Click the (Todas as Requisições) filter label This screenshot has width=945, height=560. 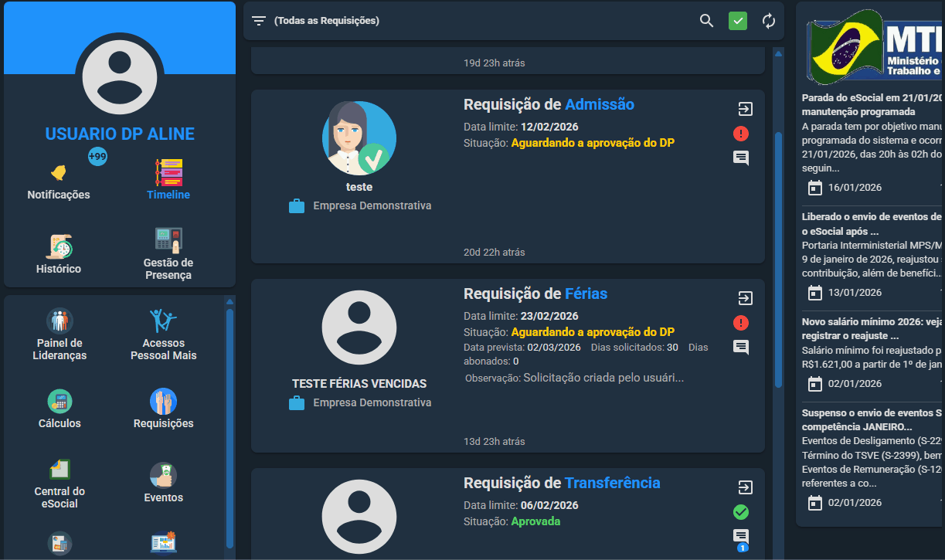[x=327, y=21]
